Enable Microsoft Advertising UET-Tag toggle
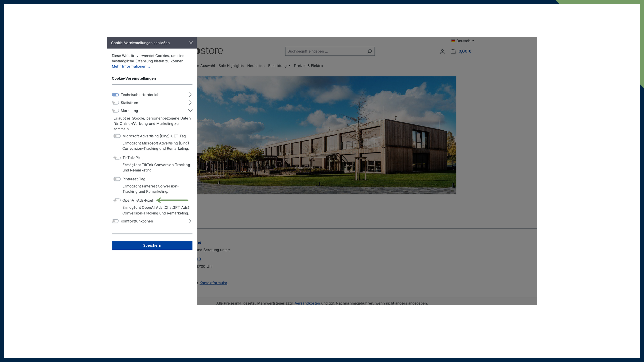Image resolution: width=644 pixels, height=362 pixels. 117,136
